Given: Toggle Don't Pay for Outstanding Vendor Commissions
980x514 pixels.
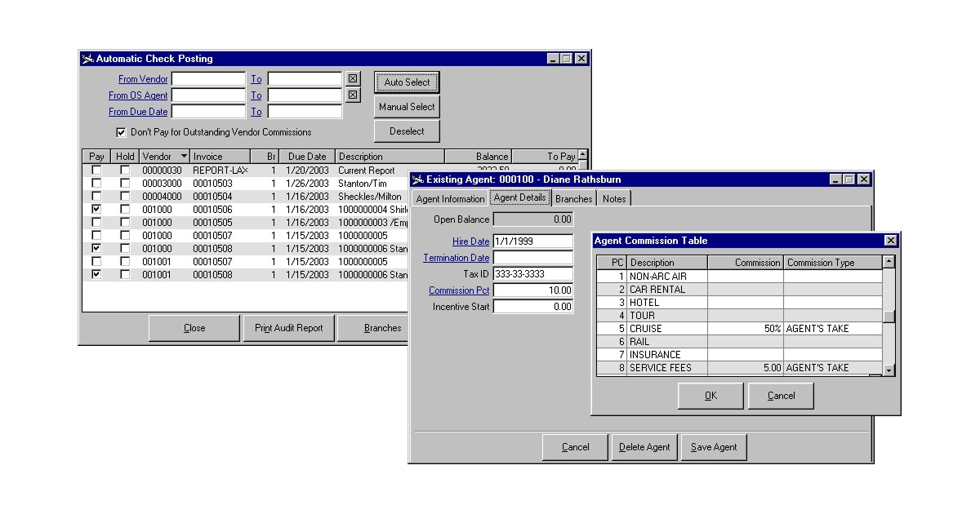Looking at the screenshot, I should pos(121,132).
